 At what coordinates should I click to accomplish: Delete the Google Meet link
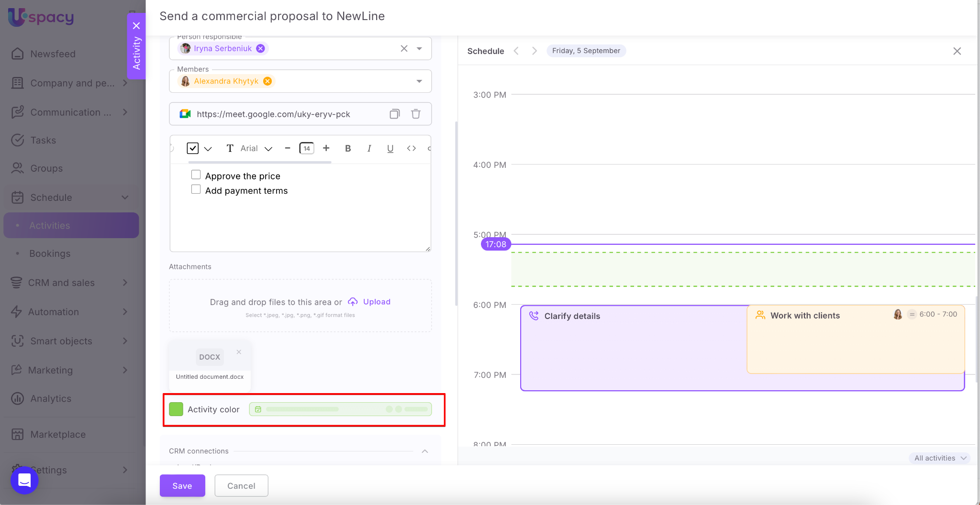click(x=416, y=114)
